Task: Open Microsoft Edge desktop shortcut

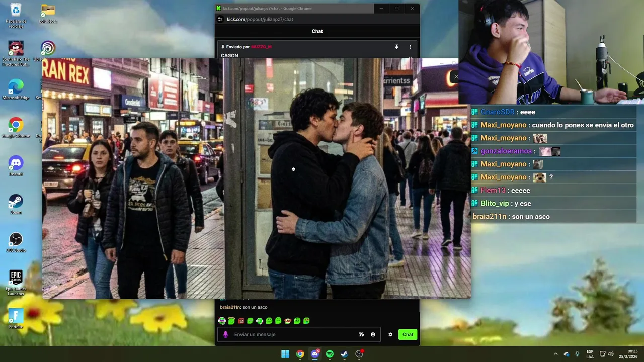Action: click(x=16, y=89)
